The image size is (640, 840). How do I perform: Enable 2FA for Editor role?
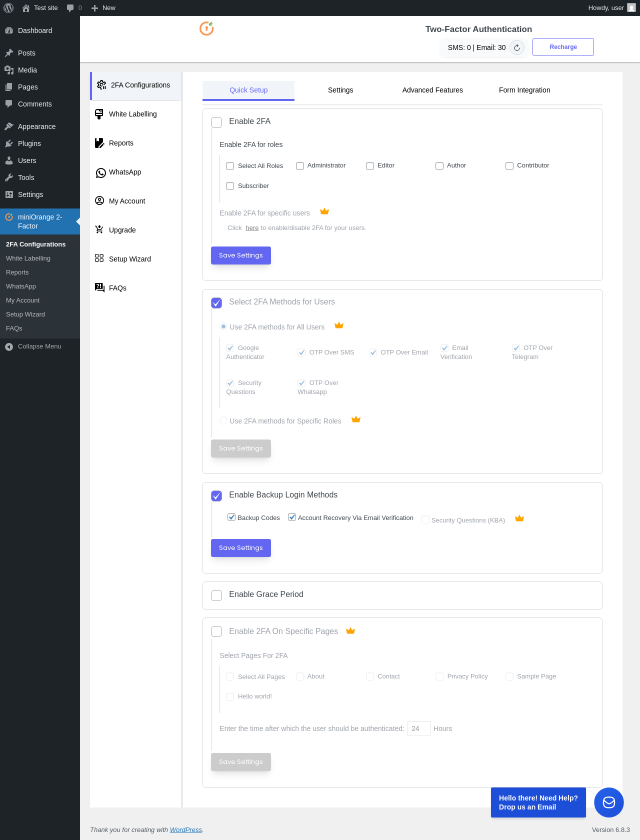(370, 166)
